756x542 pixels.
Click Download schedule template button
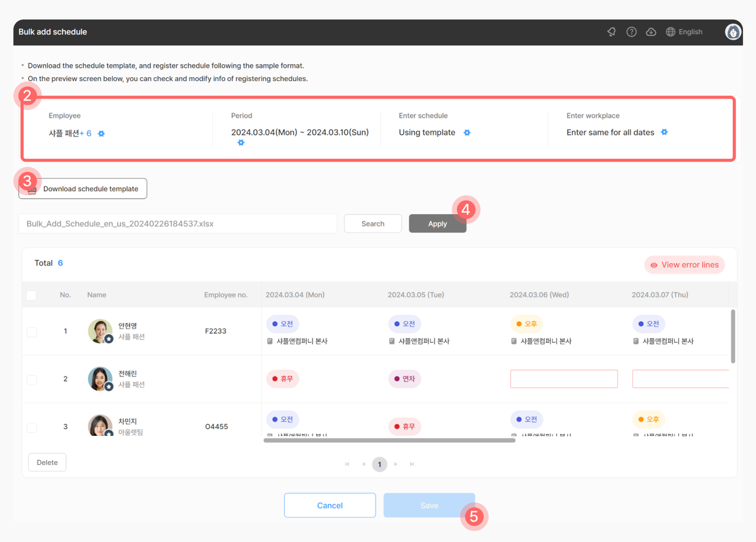[83, 189]
